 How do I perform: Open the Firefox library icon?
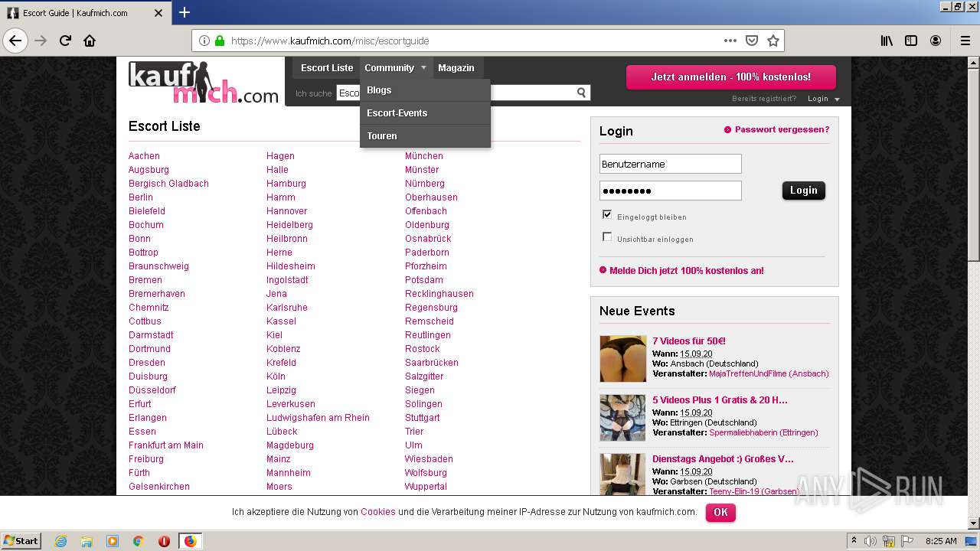tap(887, 41)
